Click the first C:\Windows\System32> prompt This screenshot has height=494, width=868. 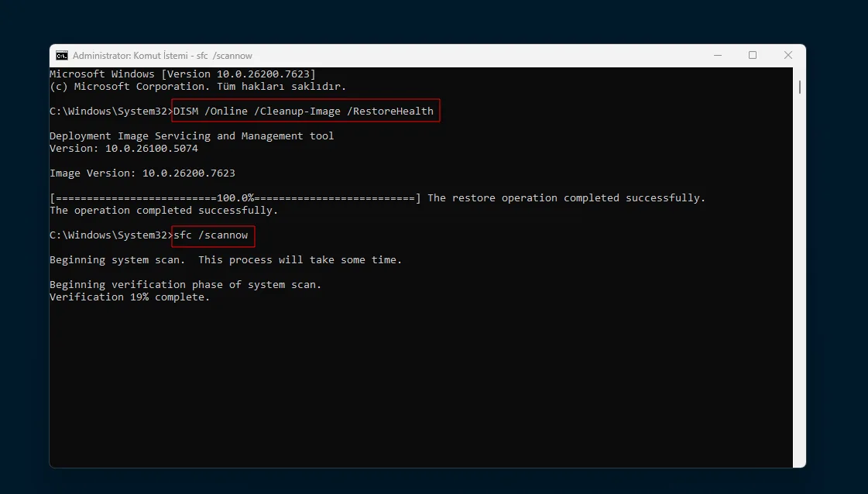[109, 111]
